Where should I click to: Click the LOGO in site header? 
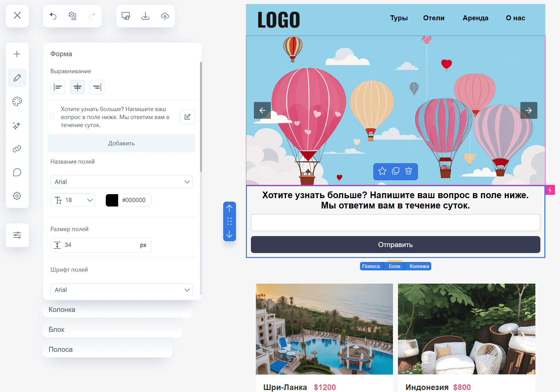point(279,20)
